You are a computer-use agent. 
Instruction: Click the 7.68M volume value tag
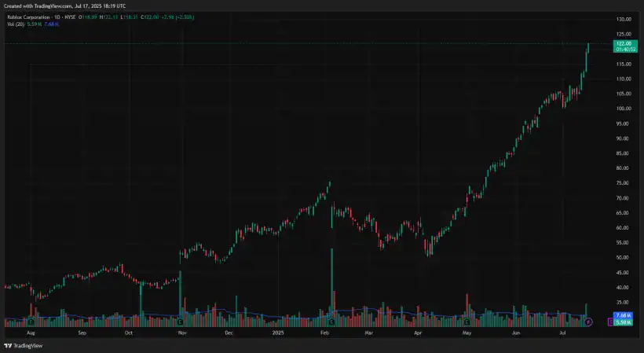[x=623, y=316]
